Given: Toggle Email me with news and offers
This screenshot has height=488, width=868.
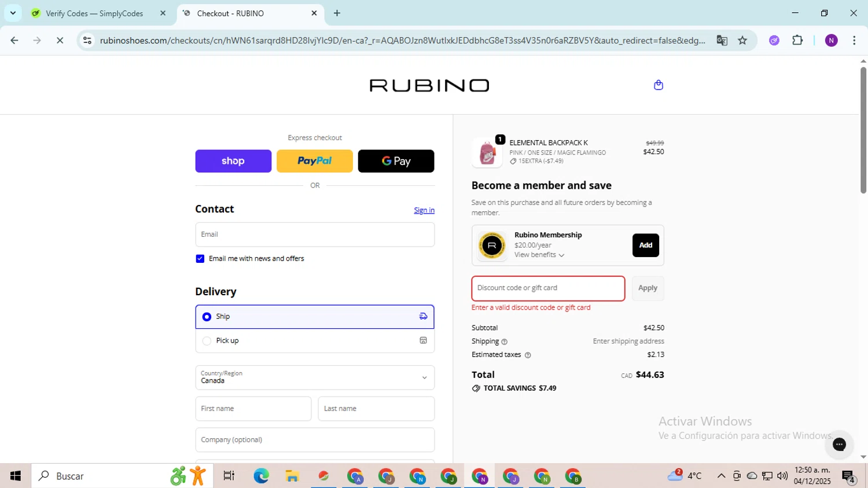Looking at the screenshot, I should [x=200, y=259].
